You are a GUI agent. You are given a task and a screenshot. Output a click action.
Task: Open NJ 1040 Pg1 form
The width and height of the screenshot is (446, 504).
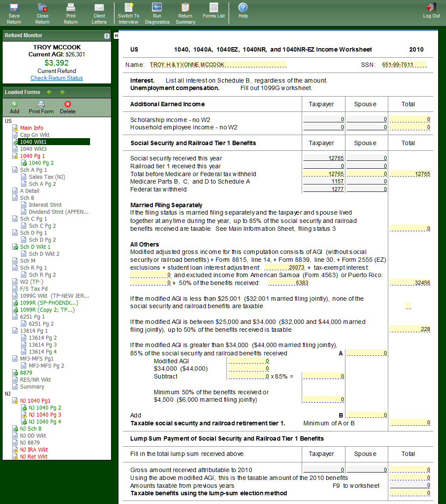click(x=35, y=400)
